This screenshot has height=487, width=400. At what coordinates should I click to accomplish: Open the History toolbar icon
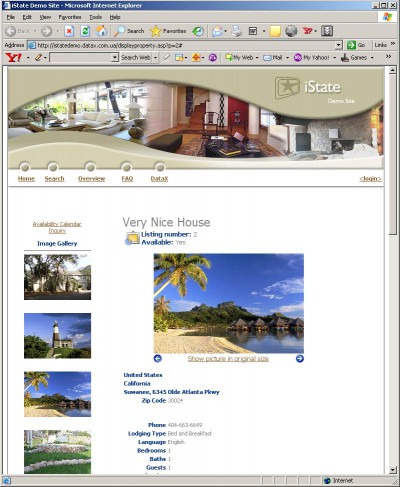(x=198, y=31)
